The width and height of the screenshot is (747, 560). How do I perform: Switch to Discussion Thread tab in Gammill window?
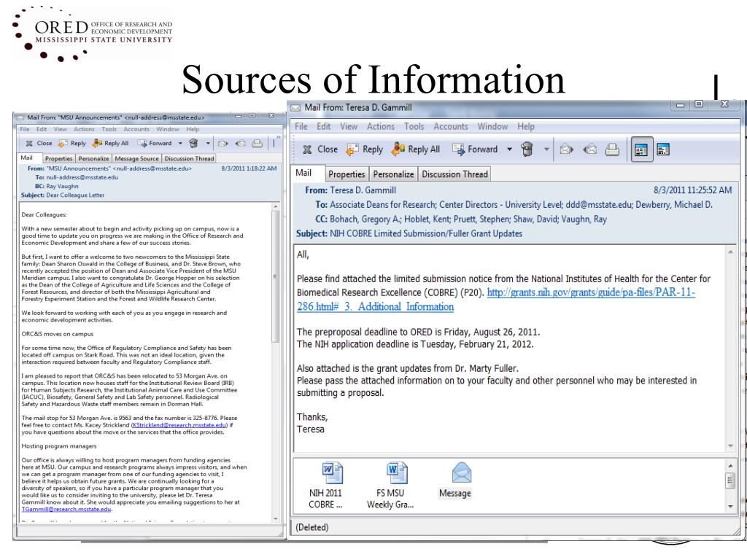455,174
